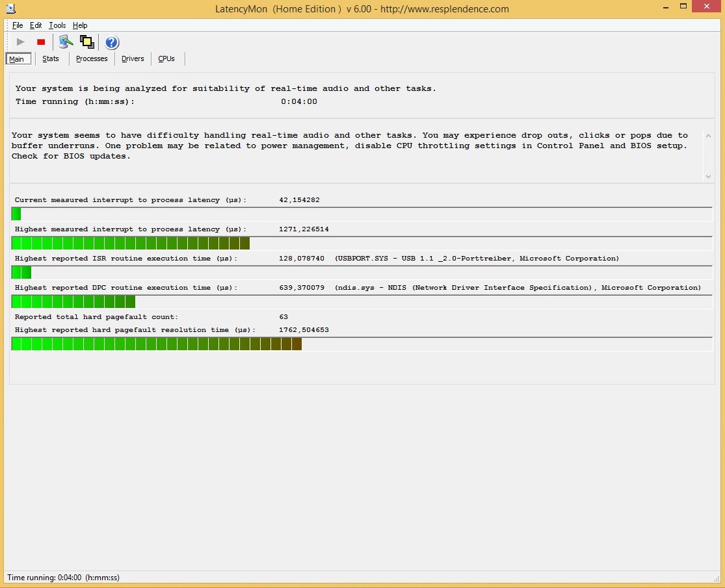Screen dimensions: 725x588
Task: Click the system difficulty warning message text
Action: pos(350,146)
